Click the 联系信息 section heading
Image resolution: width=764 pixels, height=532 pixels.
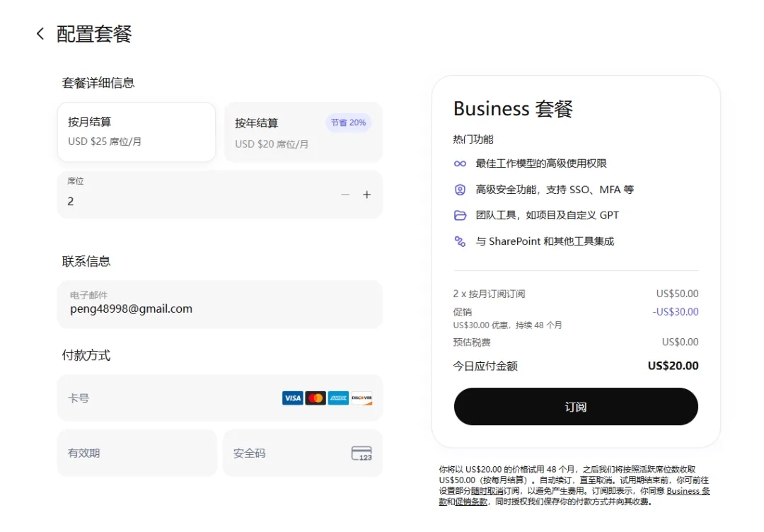click(86, 262)
